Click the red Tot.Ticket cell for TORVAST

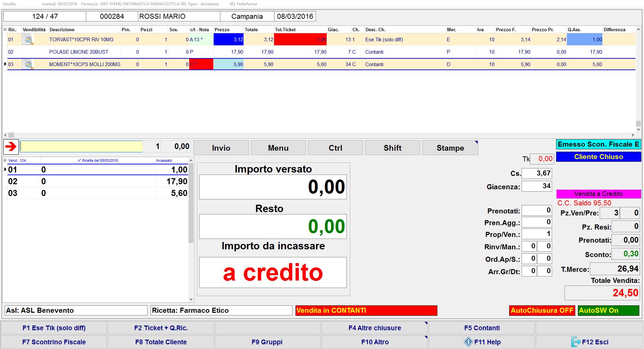pos(300,40)
